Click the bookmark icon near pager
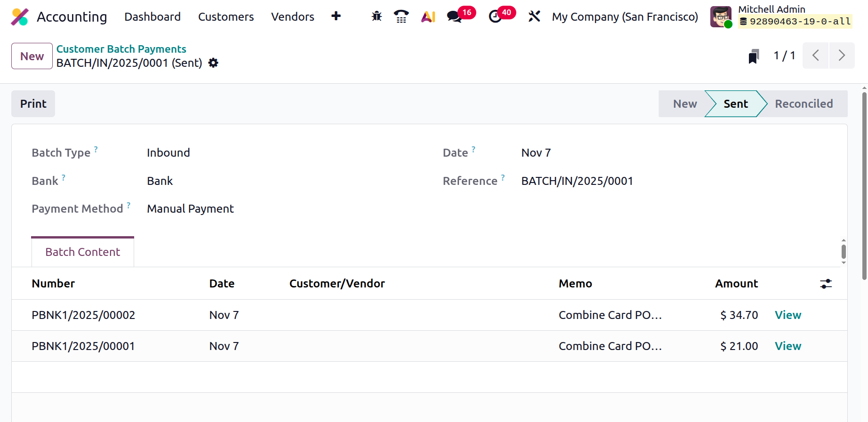Viewport: 868px width, 422px height. point(754,56)
